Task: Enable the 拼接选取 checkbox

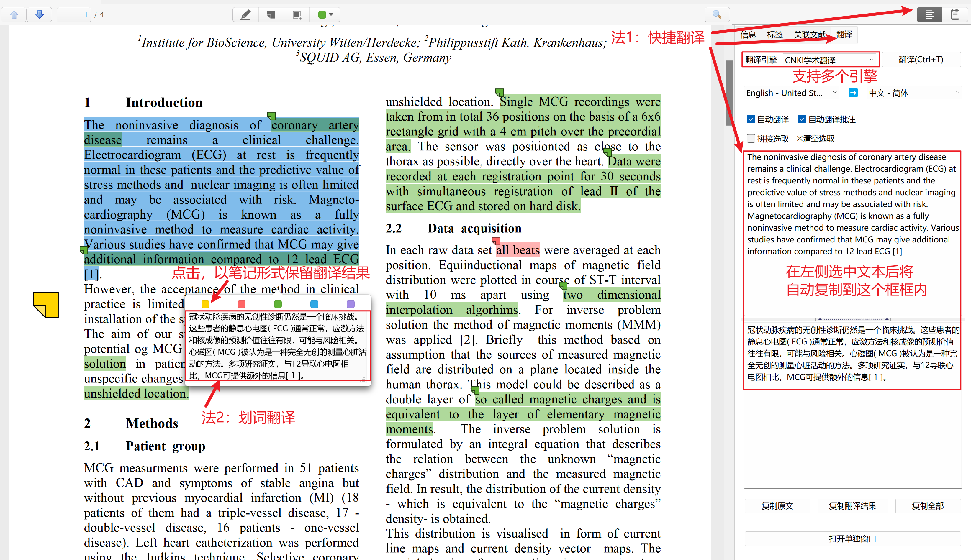Action: point(751,139)
